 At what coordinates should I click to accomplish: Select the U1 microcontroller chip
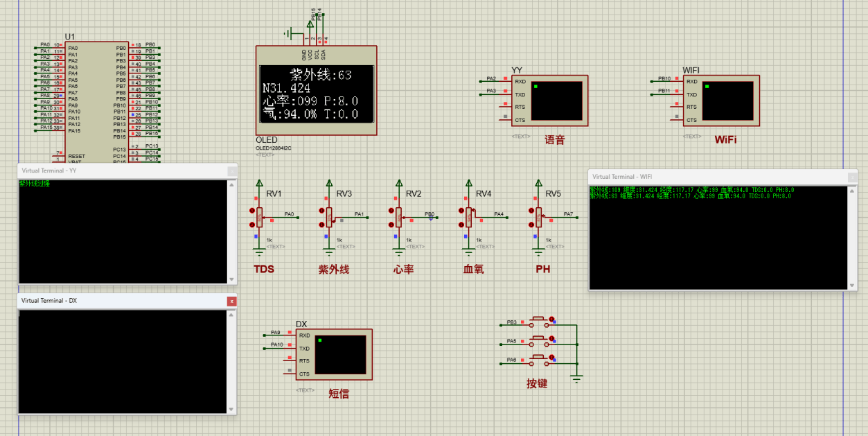coord(97,97)
